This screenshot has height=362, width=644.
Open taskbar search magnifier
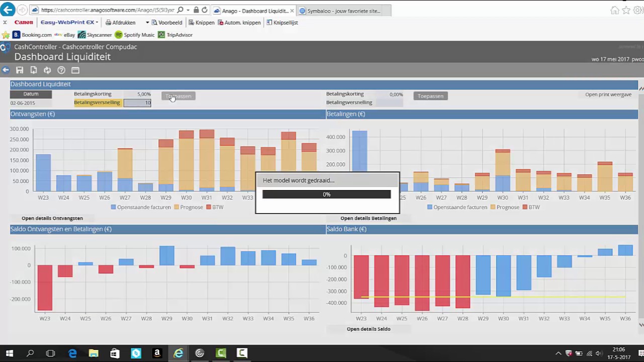pos(30,353)
